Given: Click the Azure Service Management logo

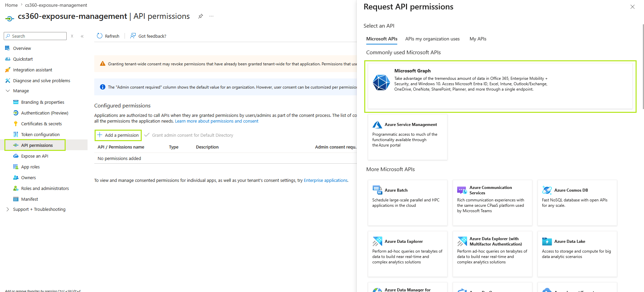Looking at the screenshot, I should click(377, 125).
